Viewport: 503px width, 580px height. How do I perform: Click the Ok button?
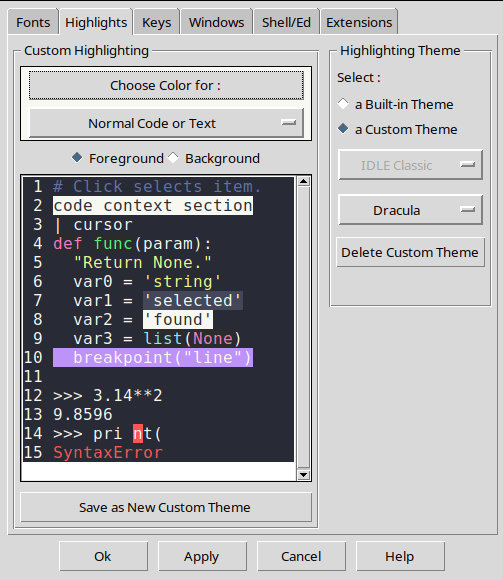[x=103, y=556]
